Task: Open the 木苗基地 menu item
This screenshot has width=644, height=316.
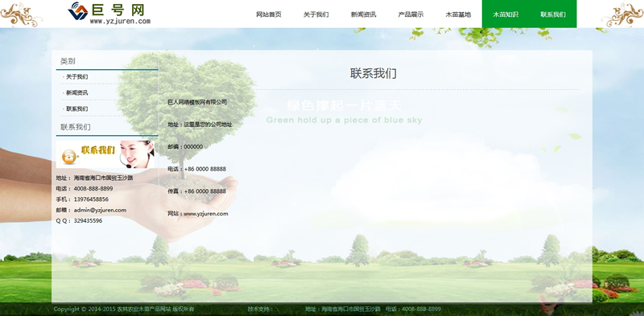Action: (458, 14)
